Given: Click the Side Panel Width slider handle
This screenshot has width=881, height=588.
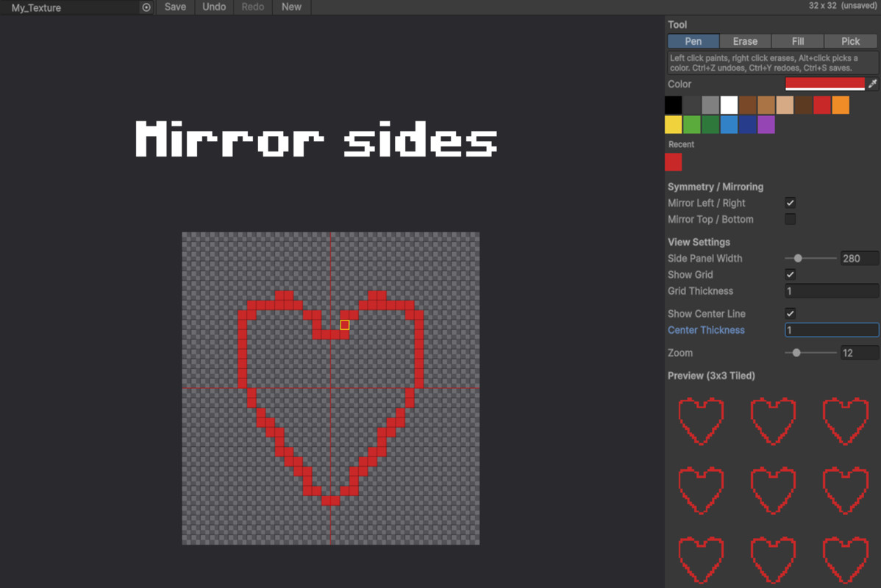Looking at the screenshot, I should [798, 258].
